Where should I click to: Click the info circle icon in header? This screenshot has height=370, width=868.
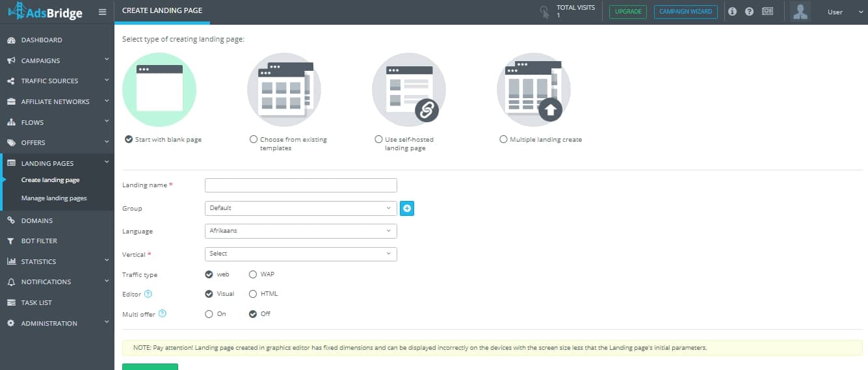tap(733, 12)
